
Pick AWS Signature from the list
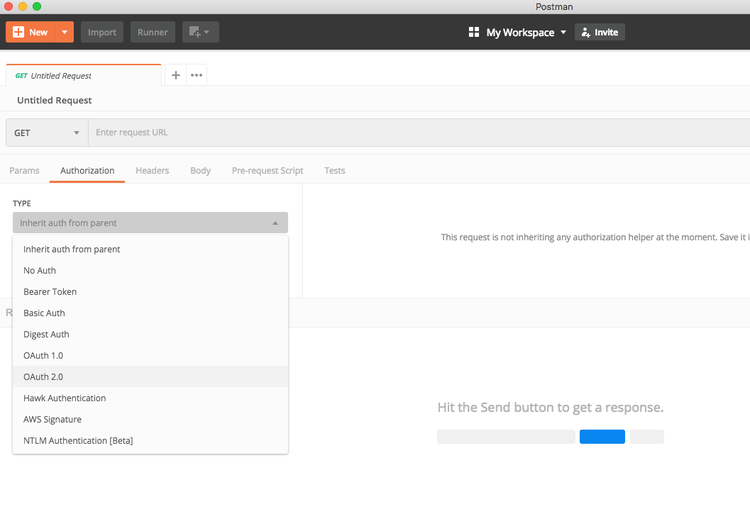tap(52, 419)
